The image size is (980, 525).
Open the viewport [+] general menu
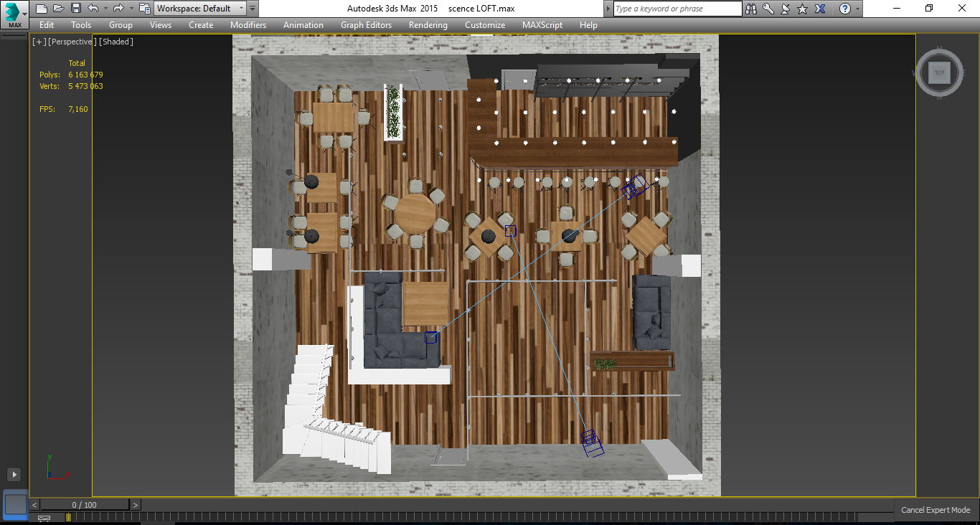[x=39, y=42]
